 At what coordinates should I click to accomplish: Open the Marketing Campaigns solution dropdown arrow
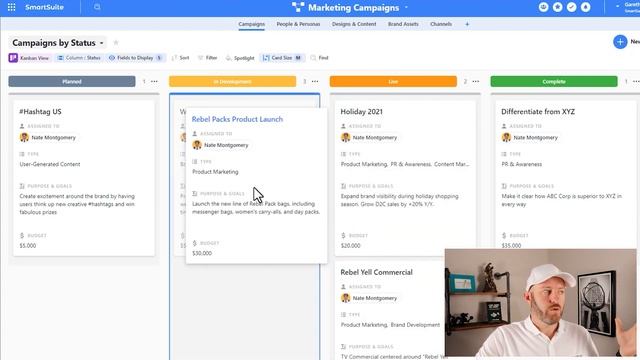pyautogui.click(x=406, y=7)
